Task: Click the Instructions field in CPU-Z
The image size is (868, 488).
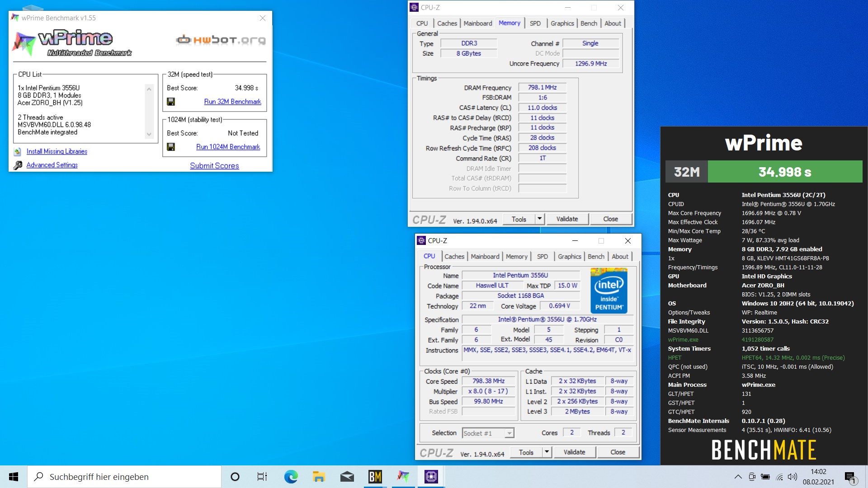Action: tap(547, 353)
